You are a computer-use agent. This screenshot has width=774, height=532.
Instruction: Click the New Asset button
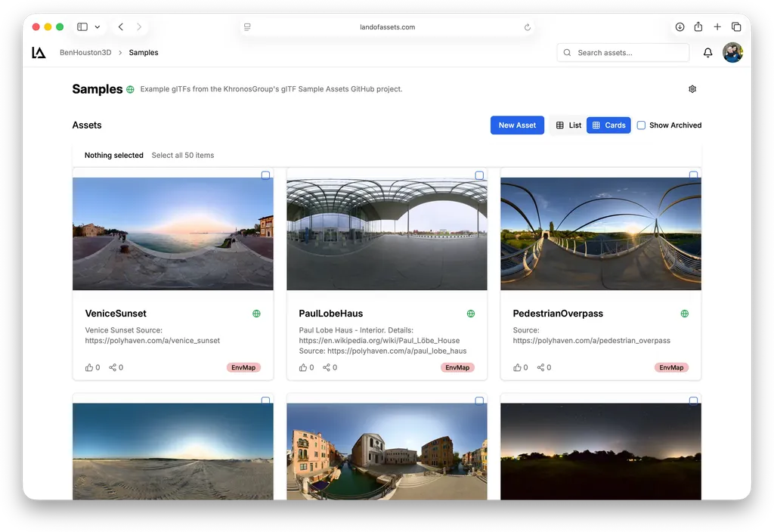(517, 125)
